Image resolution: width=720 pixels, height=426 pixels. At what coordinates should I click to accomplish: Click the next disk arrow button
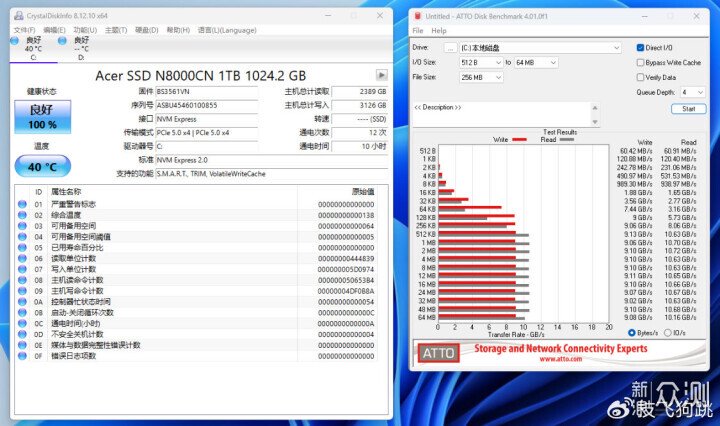point(381,75)
